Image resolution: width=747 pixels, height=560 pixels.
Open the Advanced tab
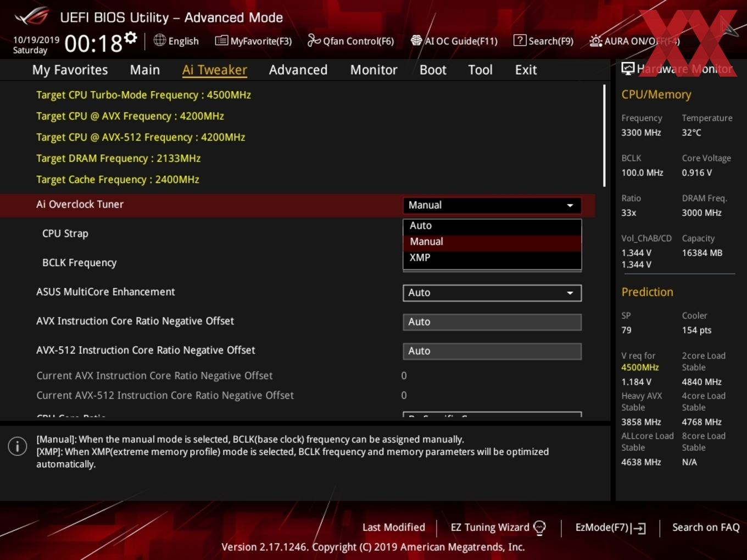click(298, 70)
